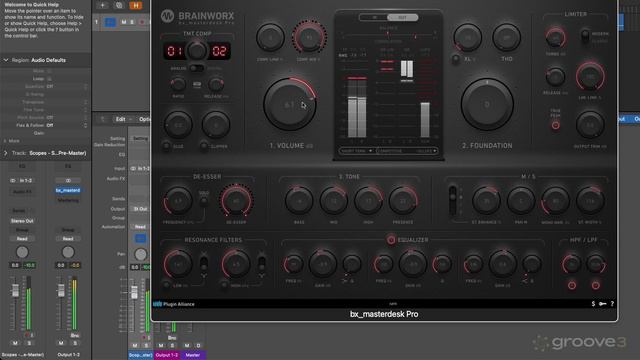Screen dimensions: 640x360
Task: Open the dollar sign store icon
Action: pos(593,304)
